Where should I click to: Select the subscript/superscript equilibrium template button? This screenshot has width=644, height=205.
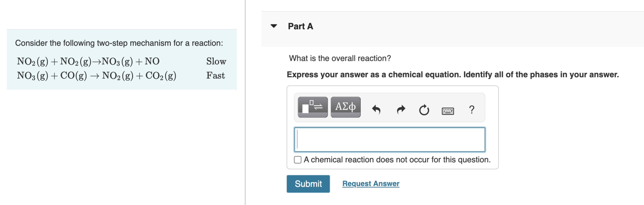[x=312, y=107]
